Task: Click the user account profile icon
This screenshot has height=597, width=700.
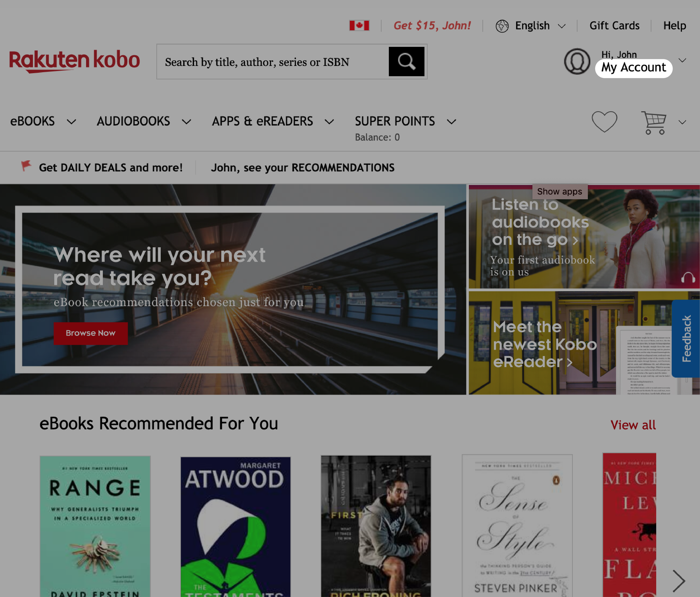Action: 577,61
